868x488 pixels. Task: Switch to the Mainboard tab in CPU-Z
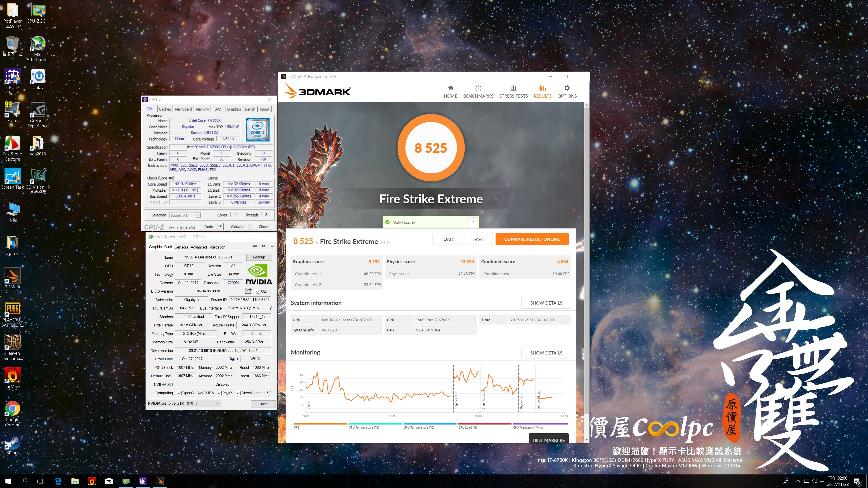(183, 109)
